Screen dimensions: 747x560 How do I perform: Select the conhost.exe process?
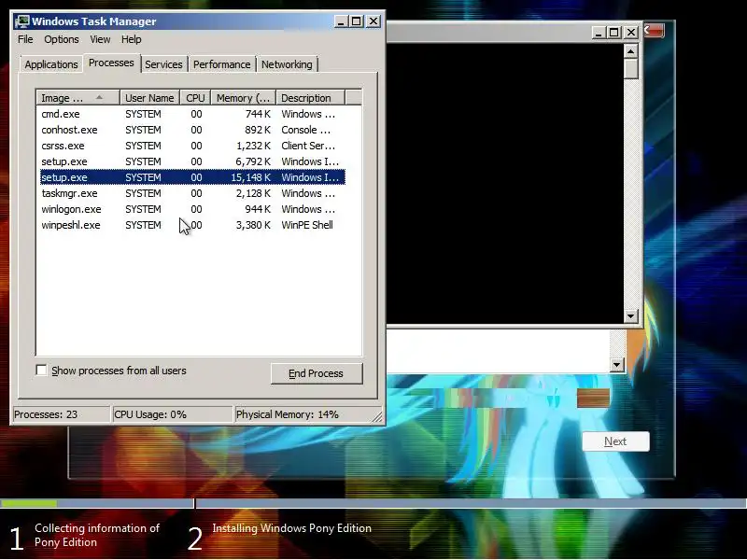[x=192, y=130]
